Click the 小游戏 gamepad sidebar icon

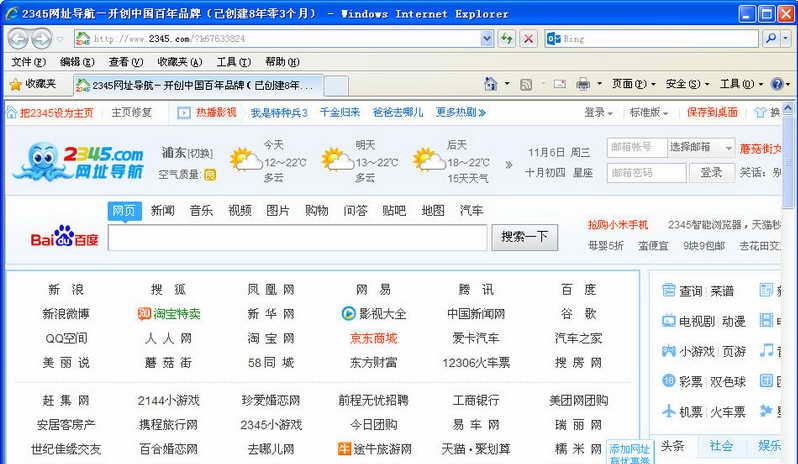tap(668, 351)
